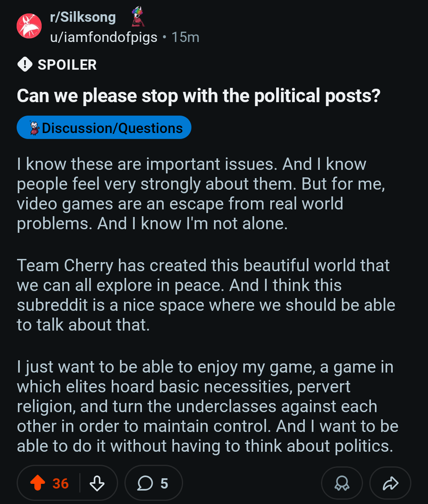The width and height of the screenshot is (428, 504).
Task: Open u/iamfondofpigs user profile
Action: [103, 37]
